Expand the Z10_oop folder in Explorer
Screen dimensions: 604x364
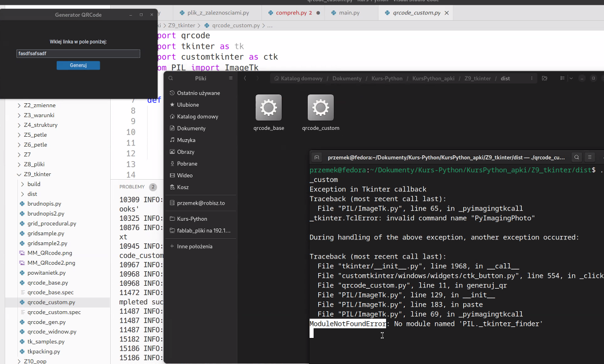[x=35, y=361]
